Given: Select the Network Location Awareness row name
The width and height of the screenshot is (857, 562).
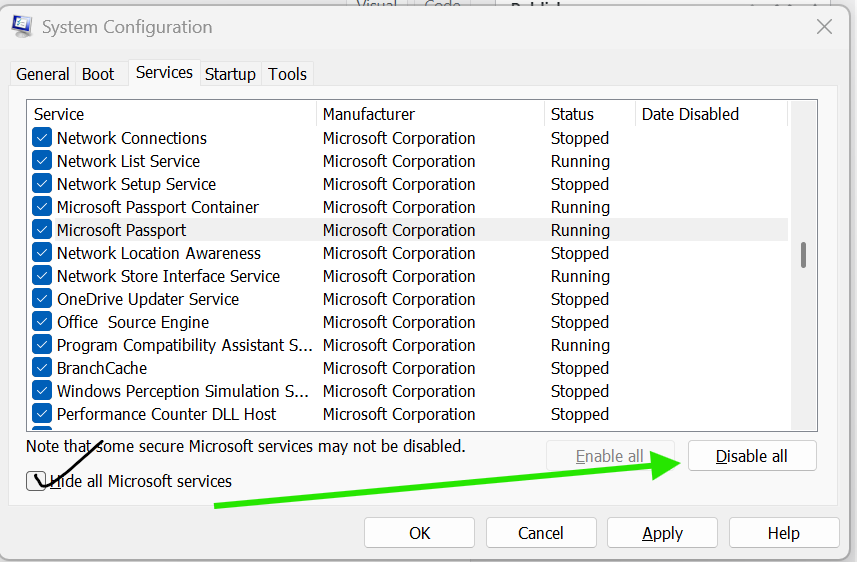Looking at the screenshot, I should point(159,253).
